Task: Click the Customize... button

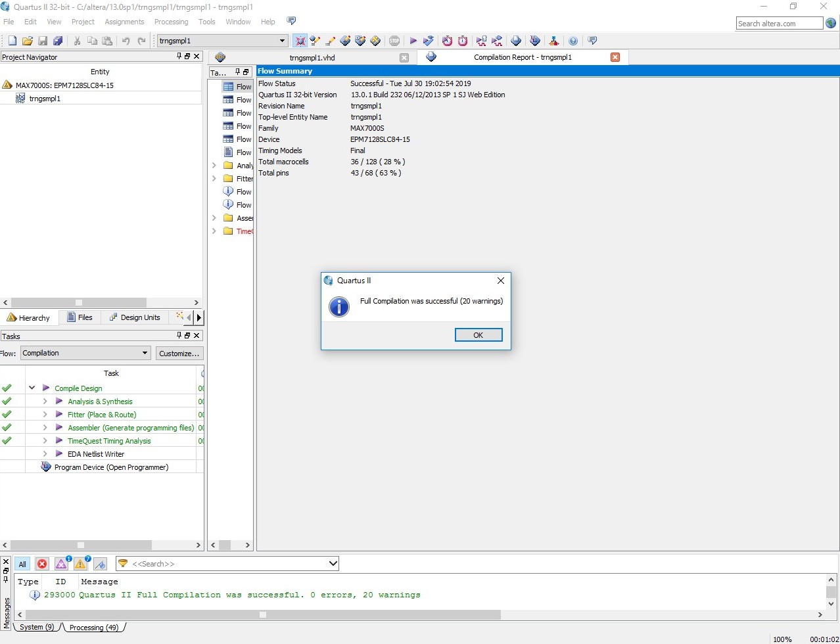Action: [179, 353]
